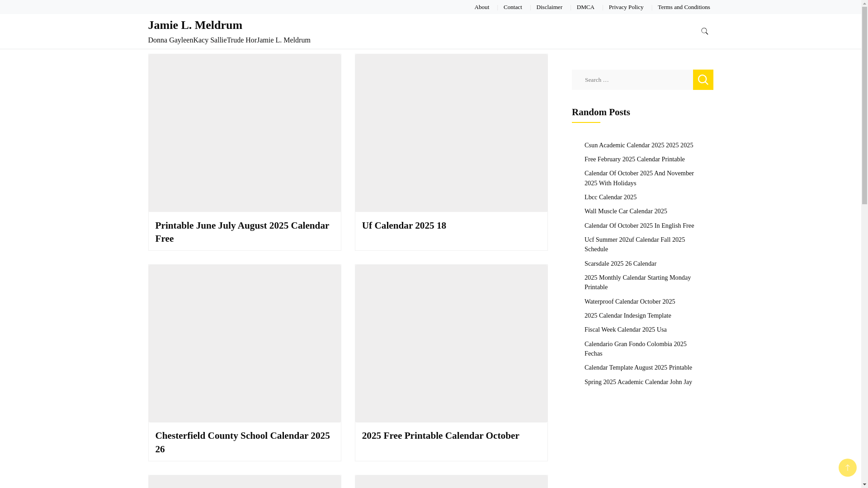This screenshot has width=868, height=488.
Task: Open Waterproof Calendar October 2025 link
Action: click(x=629, y=301)
